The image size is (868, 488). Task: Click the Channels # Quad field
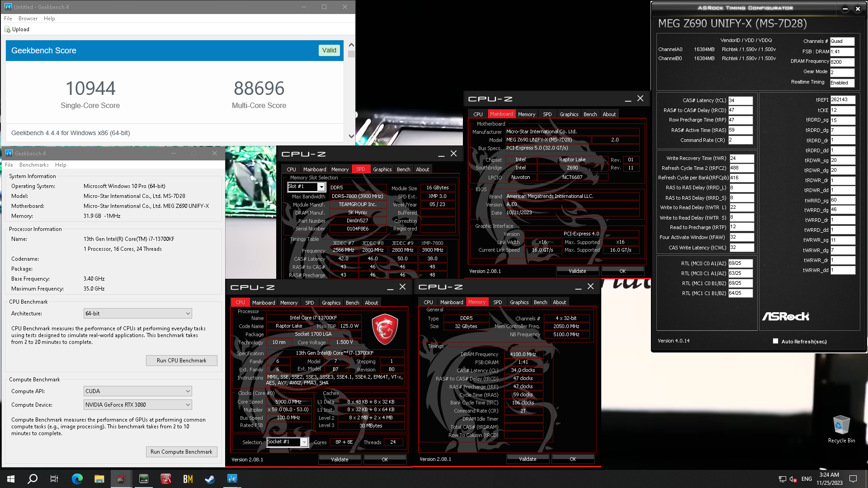842,41
